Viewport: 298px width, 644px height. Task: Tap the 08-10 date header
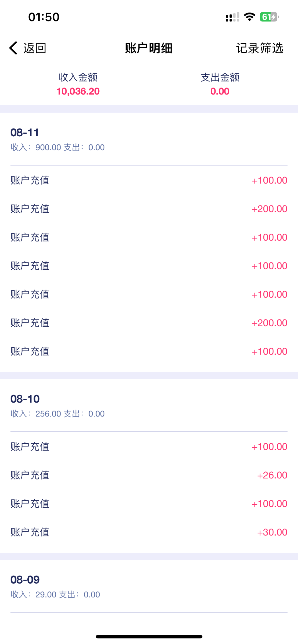pos(25,399)
